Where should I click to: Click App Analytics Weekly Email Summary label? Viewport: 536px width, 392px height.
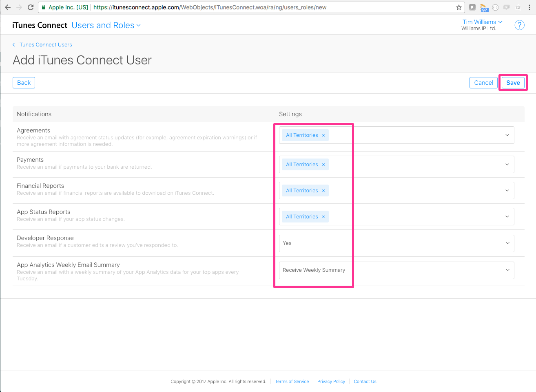pos(68,265)
